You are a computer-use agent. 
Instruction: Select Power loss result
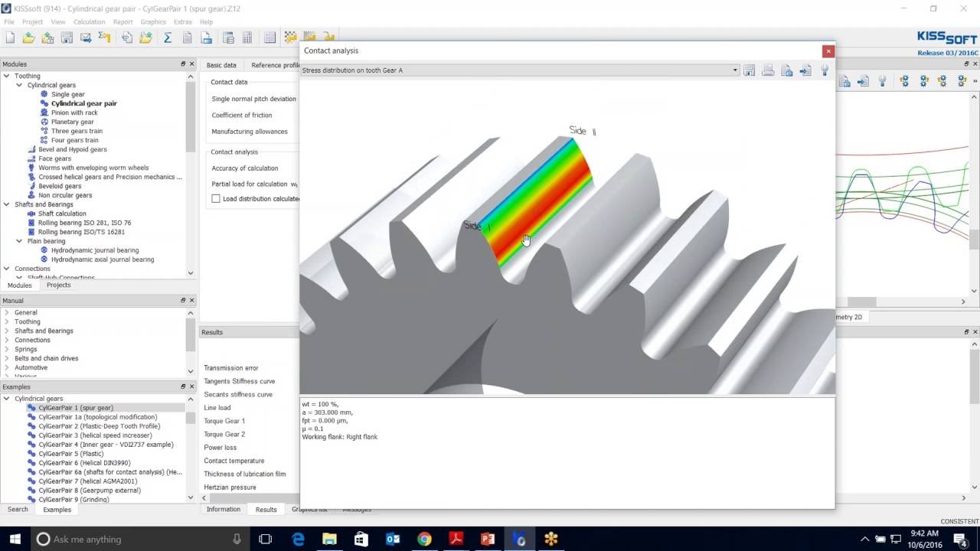click(220, 448)
